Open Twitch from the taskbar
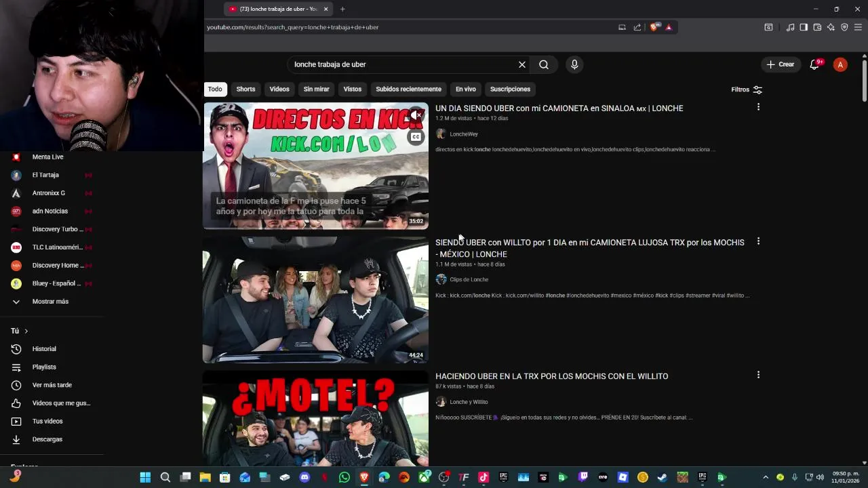This screenshot has height=488, width=868. click(x=583, y=477)
